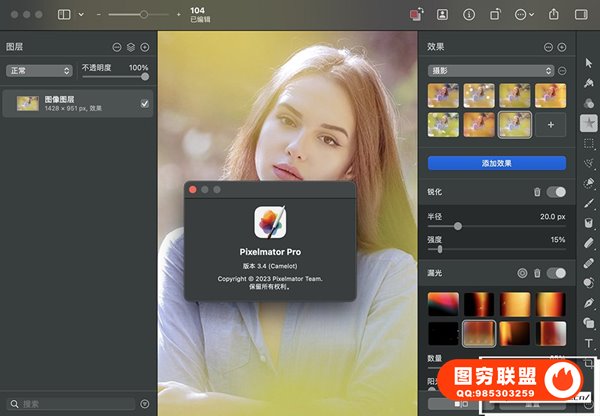Adjust the 半径 radius slider
600x416 pixels.
tap(458, 226)
